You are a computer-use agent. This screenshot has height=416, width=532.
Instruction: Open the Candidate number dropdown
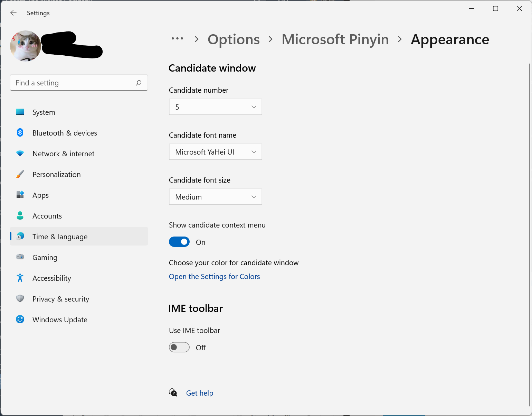(x=215, y=107)
